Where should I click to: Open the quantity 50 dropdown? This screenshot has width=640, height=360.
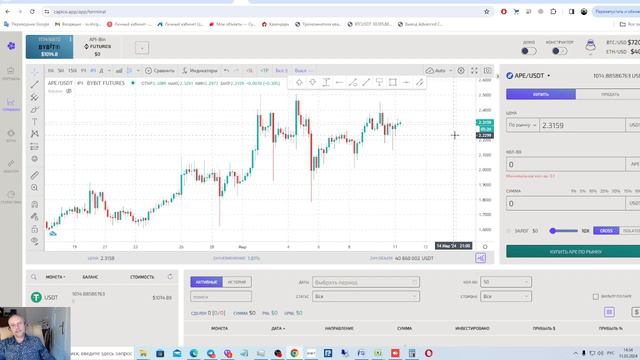(x=506, y=282)
